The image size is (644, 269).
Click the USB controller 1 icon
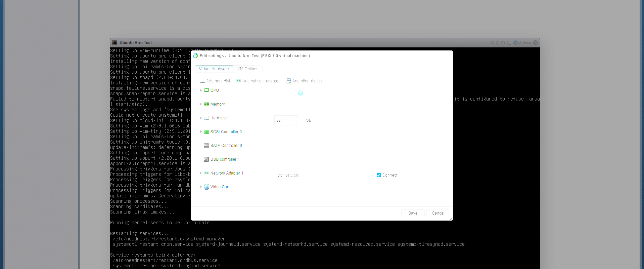206,159
